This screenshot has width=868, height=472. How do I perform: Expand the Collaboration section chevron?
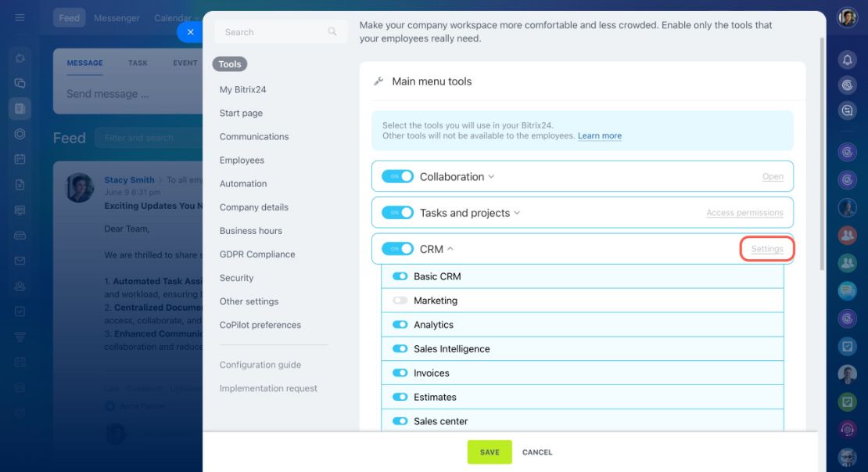pyautogui.click(x=491, y=177)
